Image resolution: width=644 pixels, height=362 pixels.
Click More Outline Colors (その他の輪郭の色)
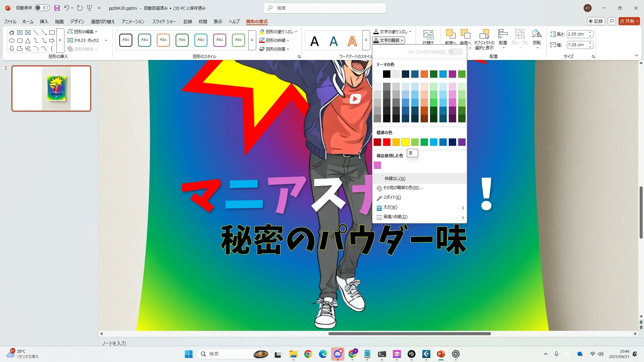(403, 188)
